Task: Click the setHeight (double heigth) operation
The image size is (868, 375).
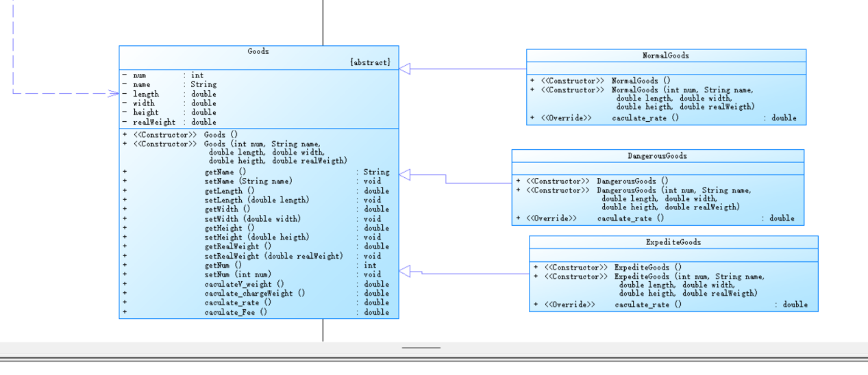Action: pyautogui.click(x=256, y=237)
